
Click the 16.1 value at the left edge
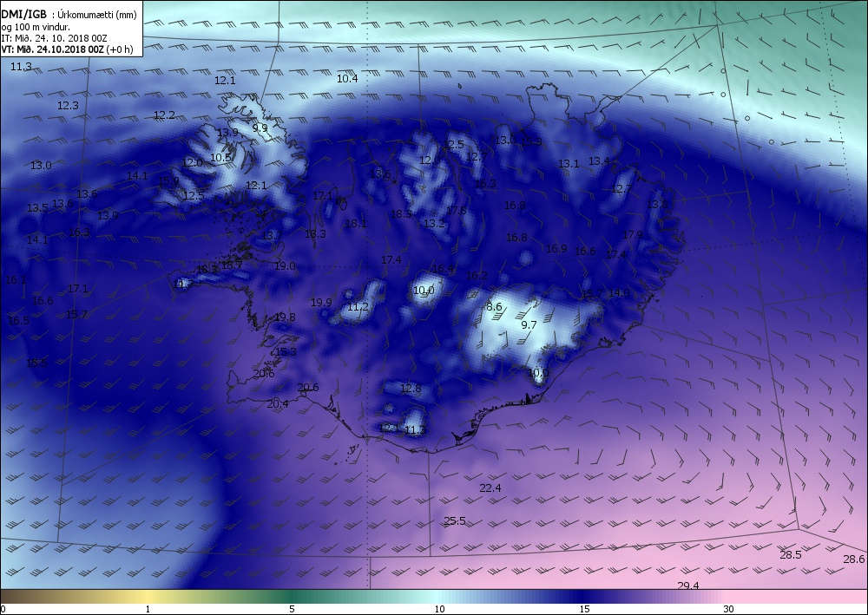pos(16,280)
